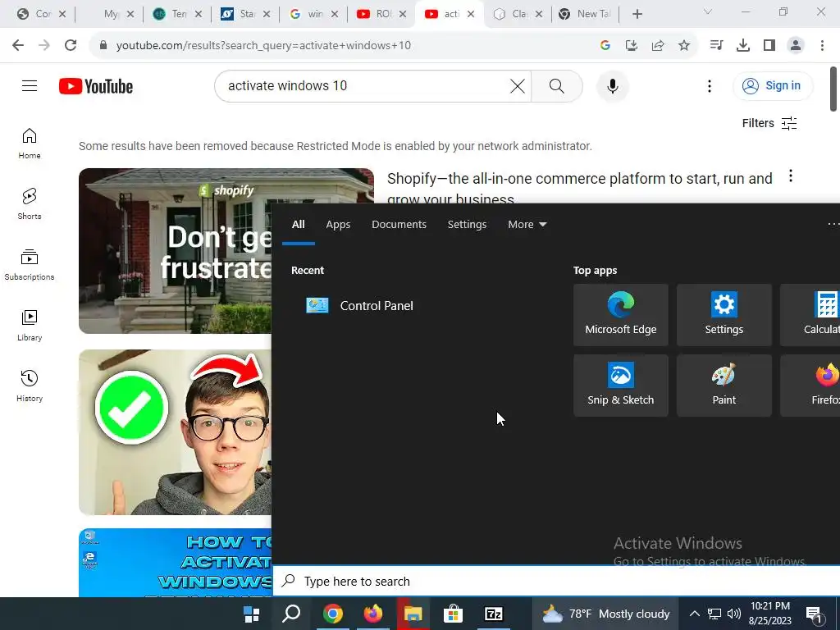Open Snip & Sketch from Top apps
840x630 pixels.
point(621,386)
